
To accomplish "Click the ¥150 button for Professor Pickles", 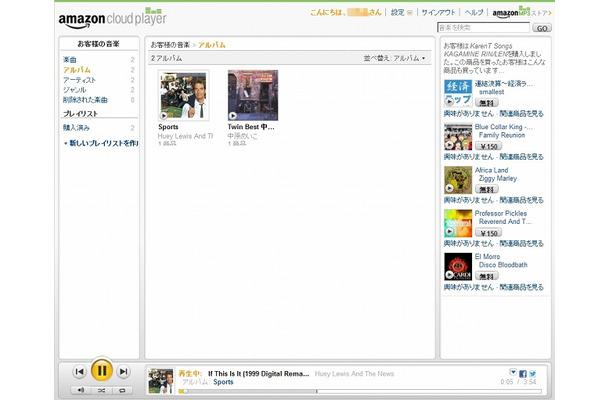I will coord(489,233).
